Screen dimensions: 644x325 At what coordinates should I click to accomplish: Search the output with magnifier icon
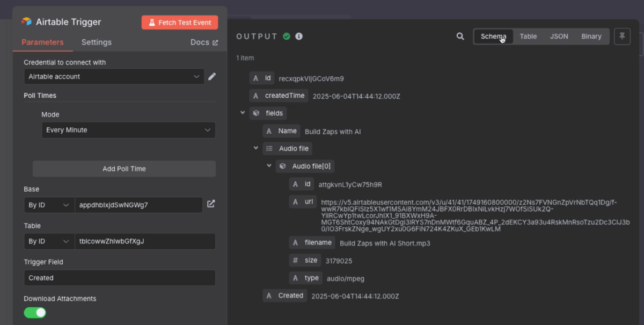[x=460, y=37]
